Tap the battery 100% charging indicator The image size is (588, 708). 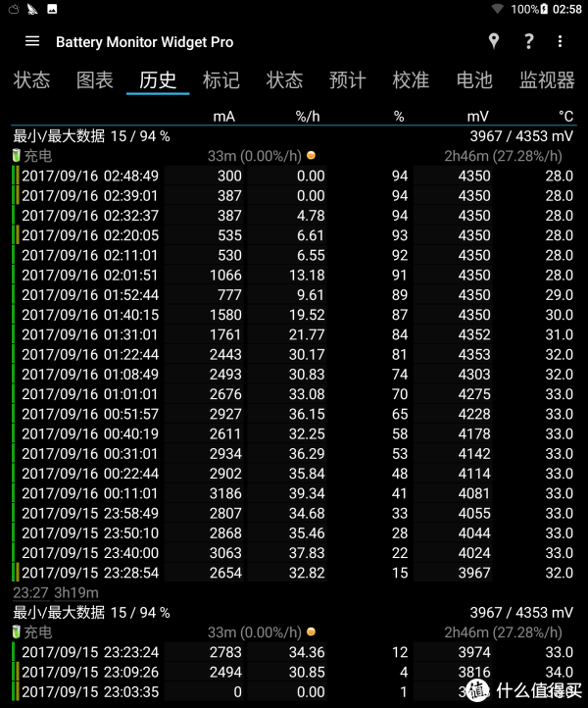click(x=529, y=9)
